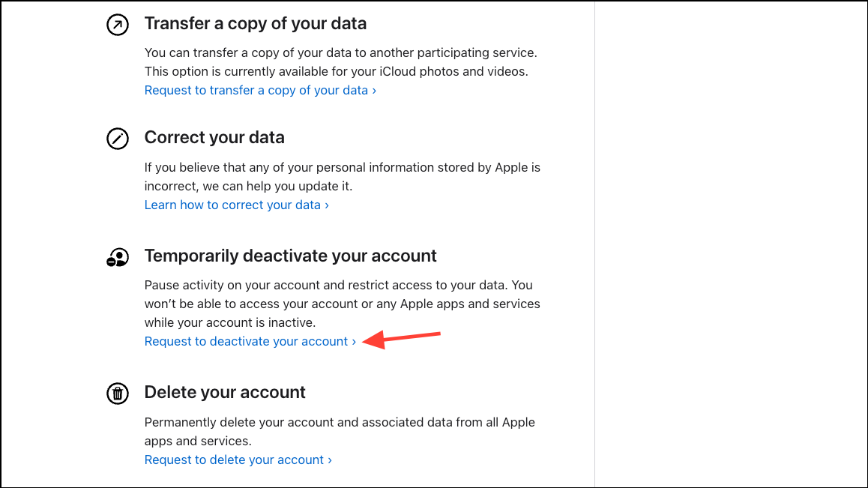
Task: Click the pencil icon for Correct your data
Action: click(x=118, y=139)
